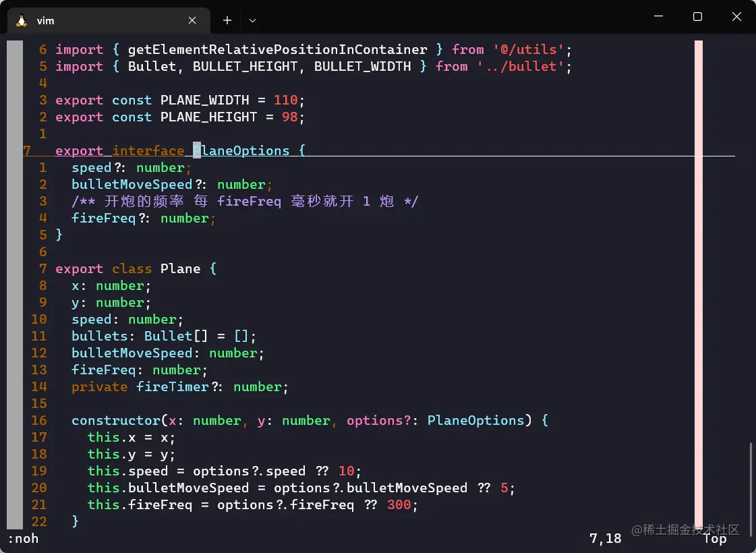Click the Tux penguin icon in the vim tab
756x553 pixels.
point(21,20)
